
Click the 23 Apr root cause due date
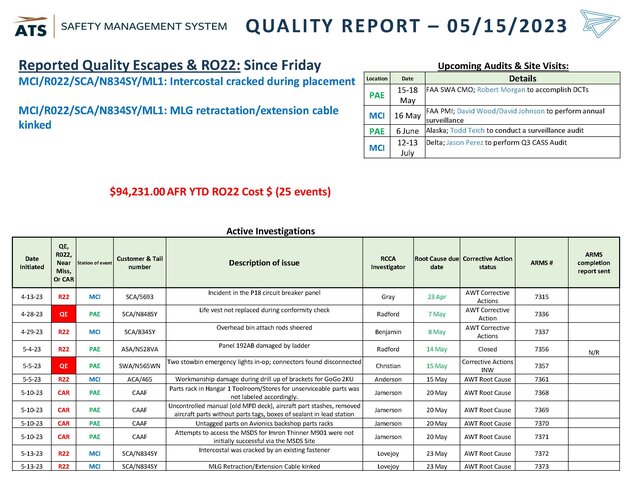pyautogui.click(x=437, y=297)
